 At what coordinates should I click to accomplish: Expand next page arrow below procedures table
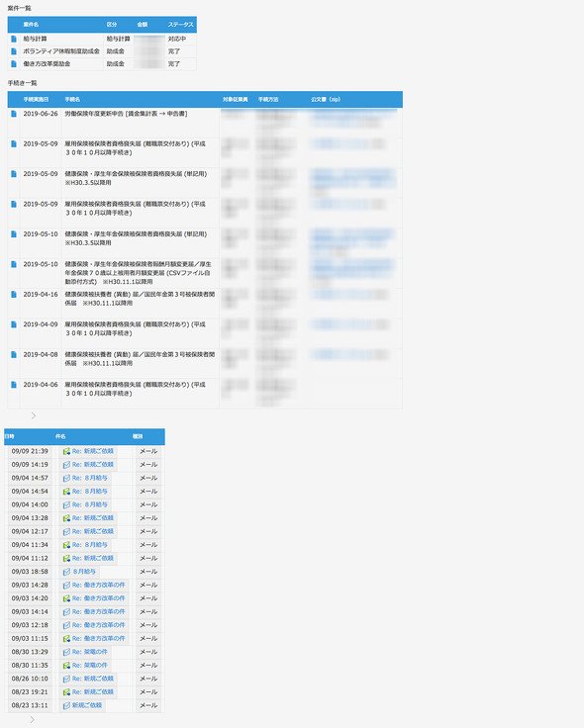33,416
